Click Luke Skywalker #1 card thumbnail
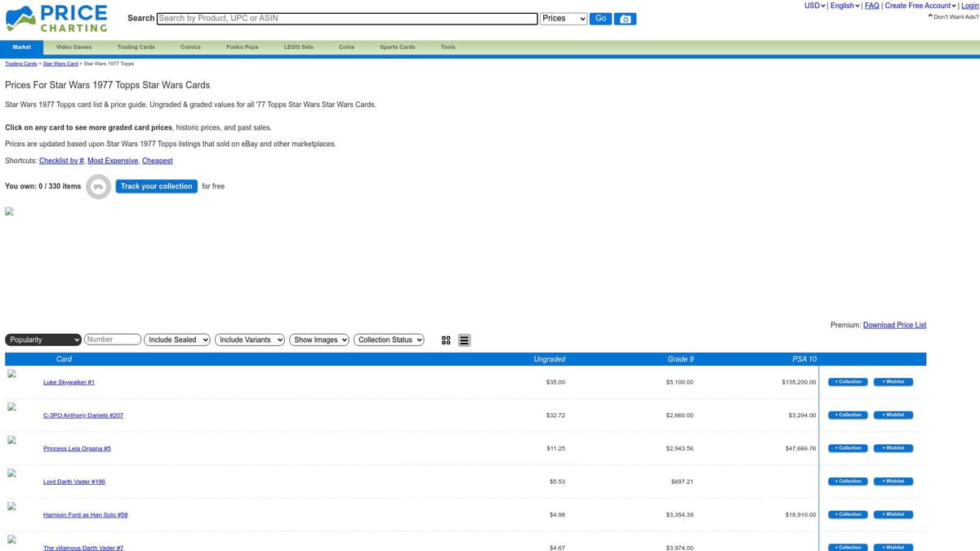 (11, 374)
